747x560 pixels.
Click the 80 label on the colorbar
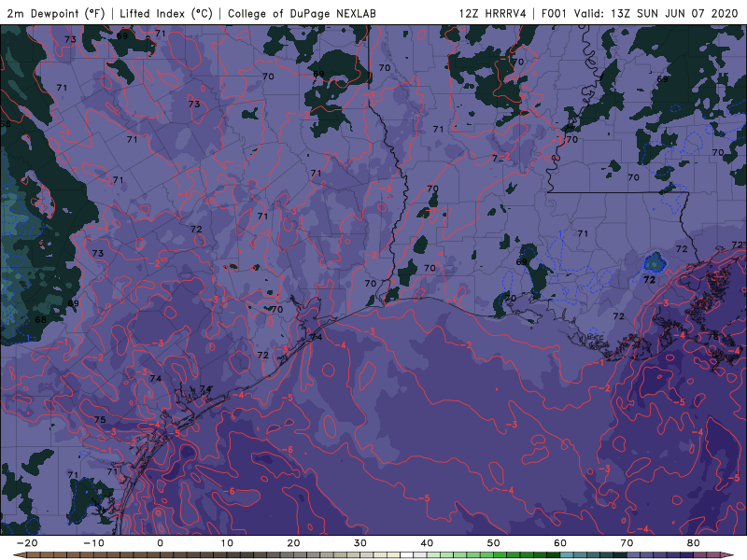(694, 543)
